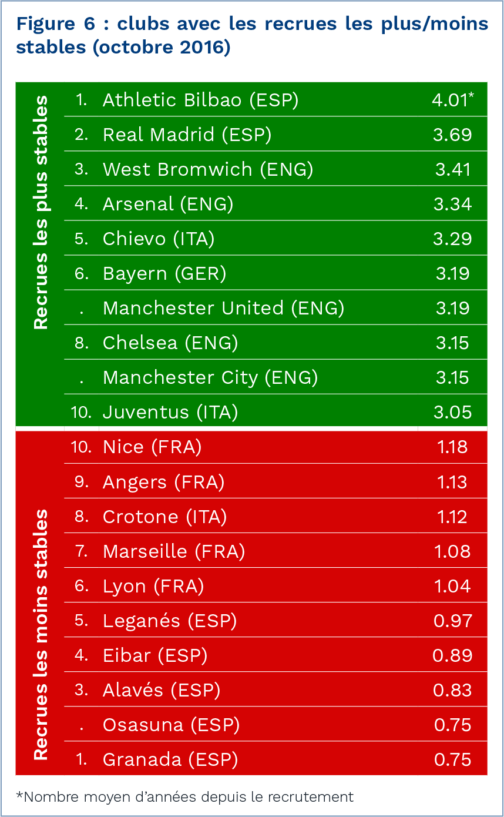Click the vertical 'Recrues les plus stables' label
The height and width of the screenshot is (817, 504).
tap(40, 213)
